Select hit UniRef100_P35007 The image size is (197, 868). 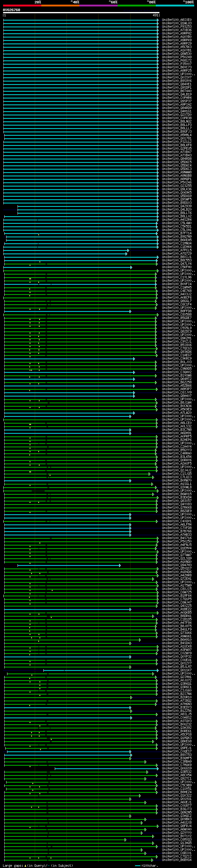tap(176, 64)
